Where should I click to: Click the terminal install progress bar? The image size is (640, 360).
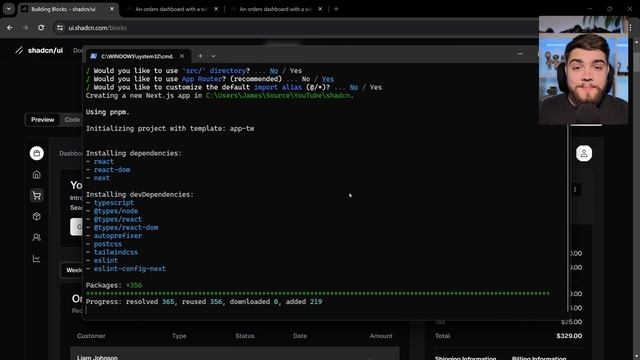[x=318, y=293]
